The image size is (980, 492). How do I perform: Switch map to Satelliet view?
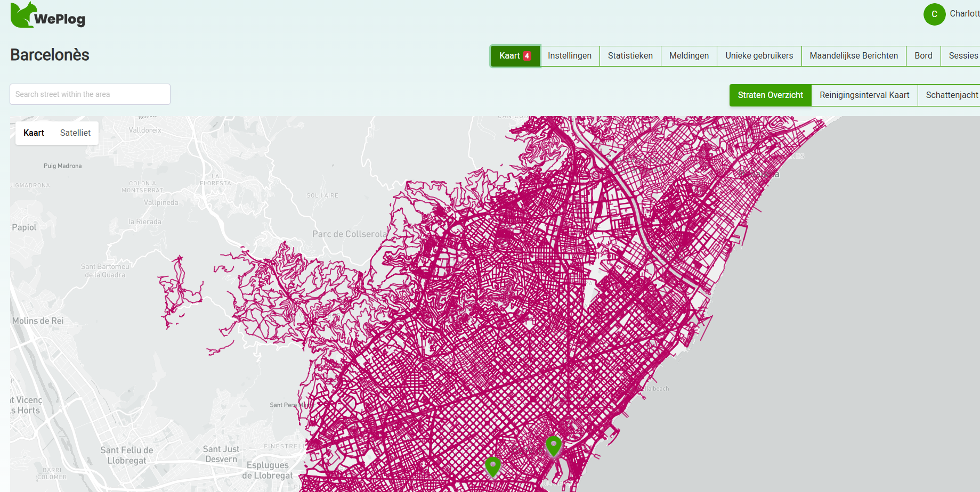75,133
